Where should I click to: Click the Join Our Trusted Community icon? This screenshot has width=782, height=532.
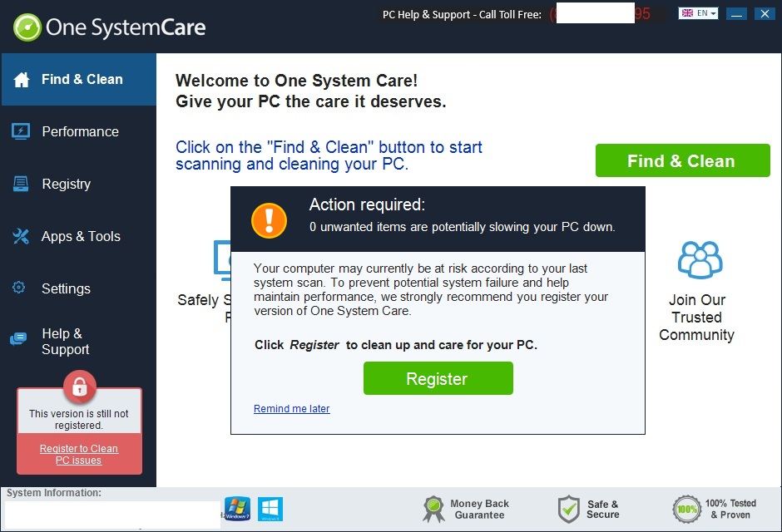click(x=700, y=259)
